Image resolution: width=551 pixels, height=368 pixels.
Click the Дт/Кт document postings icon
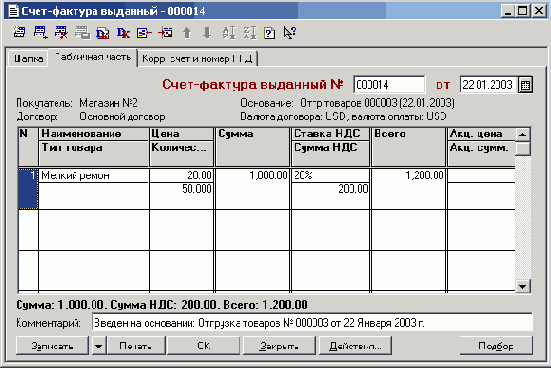point(103,33)
